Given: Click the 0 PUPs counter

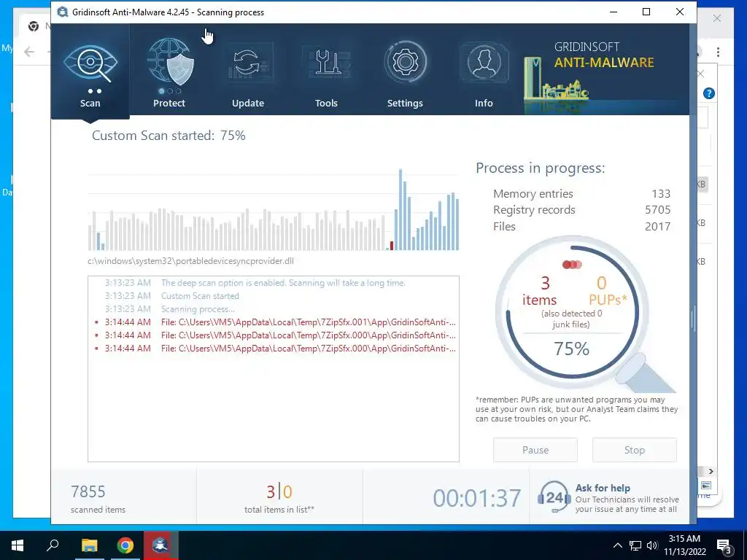Looking at the screenshot, I should pyautogui.click(x=608, y=291).
